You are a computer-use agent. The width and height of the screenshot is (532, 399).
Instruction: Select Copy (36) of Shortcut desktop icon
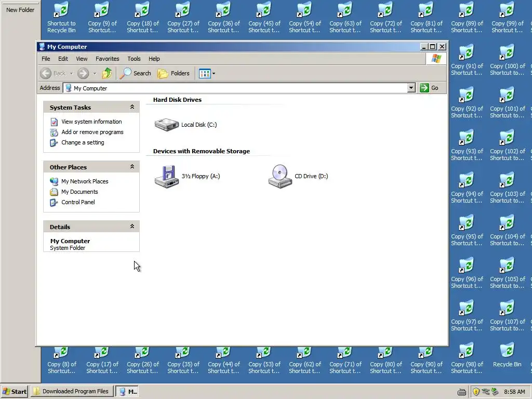(x=223, y=17)
